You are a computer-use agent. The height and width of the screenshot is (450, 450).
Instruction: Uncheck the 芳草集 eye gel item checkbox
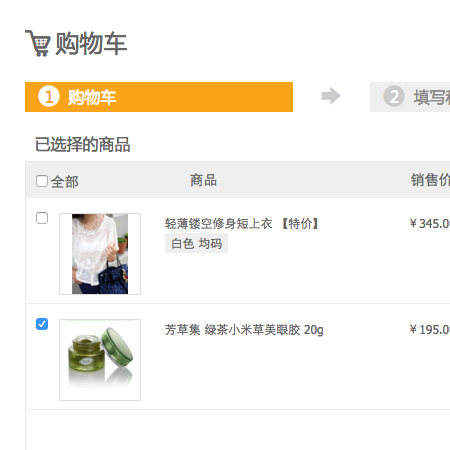42,324
